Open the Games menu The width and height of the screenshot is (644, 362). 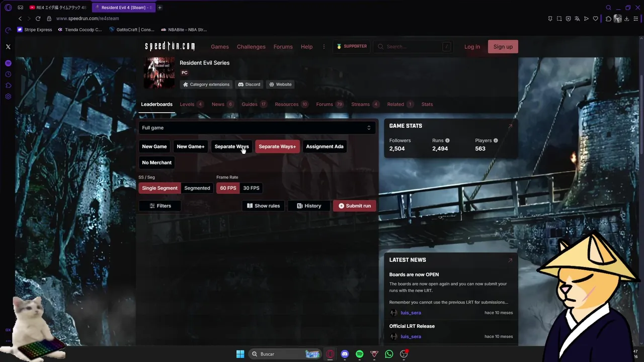click(x=220, y=47)
